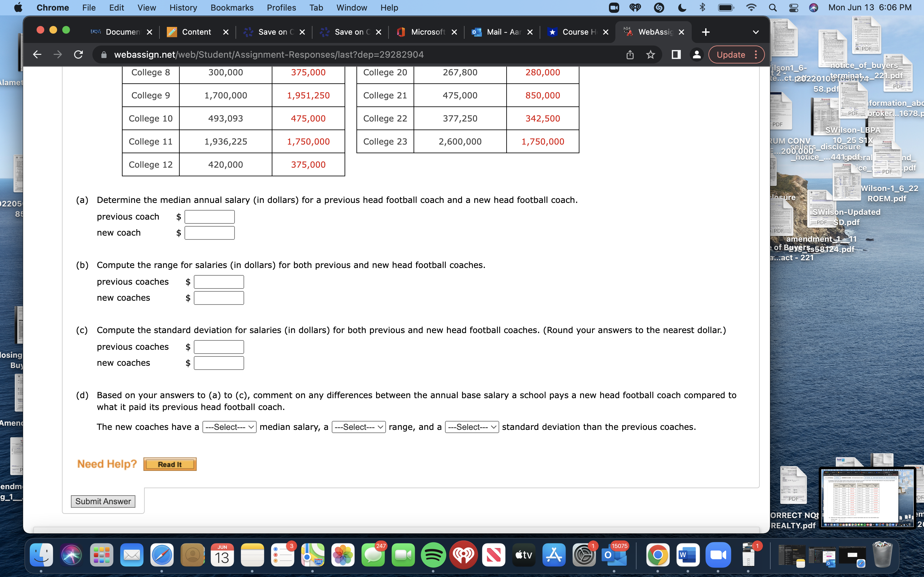Open Spotify from the Dock
The image size is (924, 577).
pos(433,555)
